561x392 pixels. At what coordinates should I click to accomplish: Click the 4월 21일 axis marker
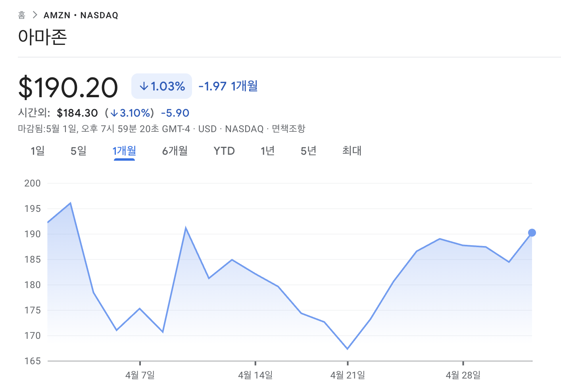[348, 375]
